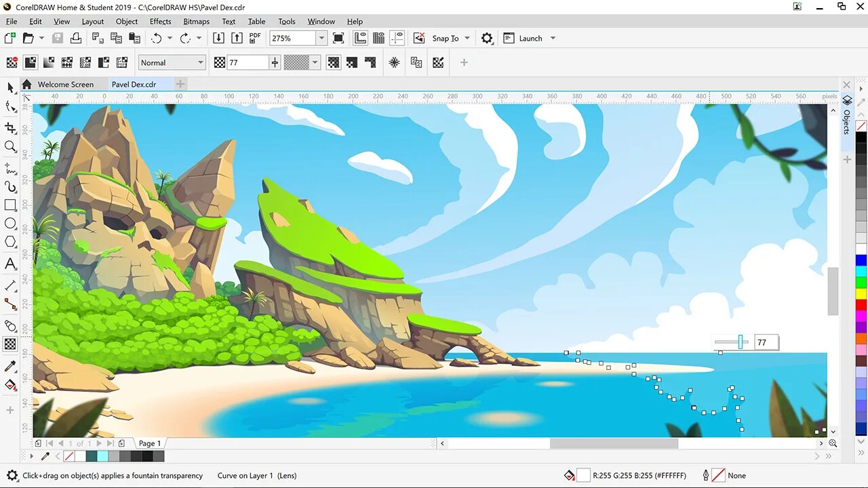Disable snapping with the Snap Off icon
The image size is (868, 488).
[418, 38]
